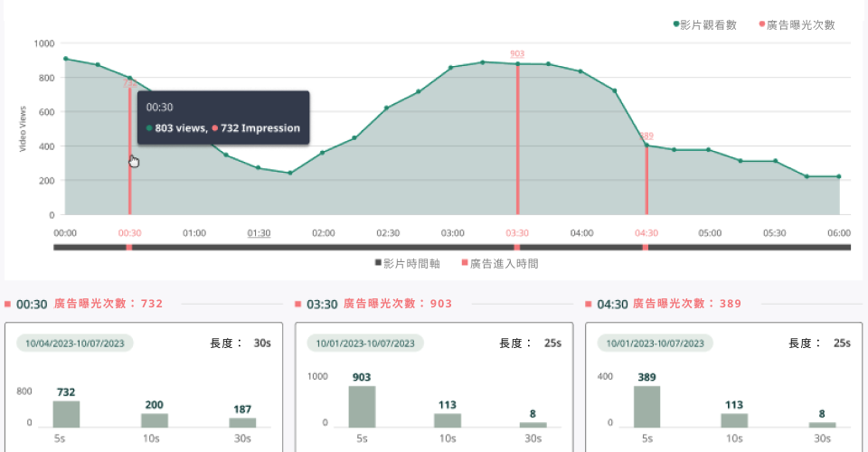This screenshot has height=452, width=868.
Task: Click the 03:30 廣告曝光次數:903 heading
Action: (x=374, y=304)
